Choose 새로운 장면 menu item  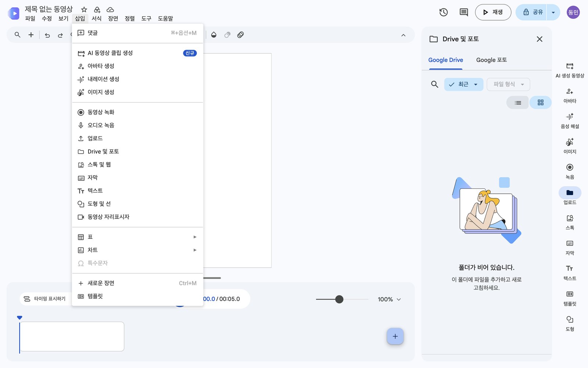tap(137, 283)
